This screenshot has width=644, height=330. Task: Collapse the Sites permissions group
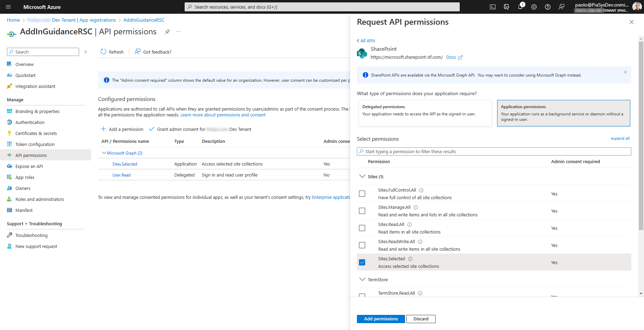(x=362, y=176)
